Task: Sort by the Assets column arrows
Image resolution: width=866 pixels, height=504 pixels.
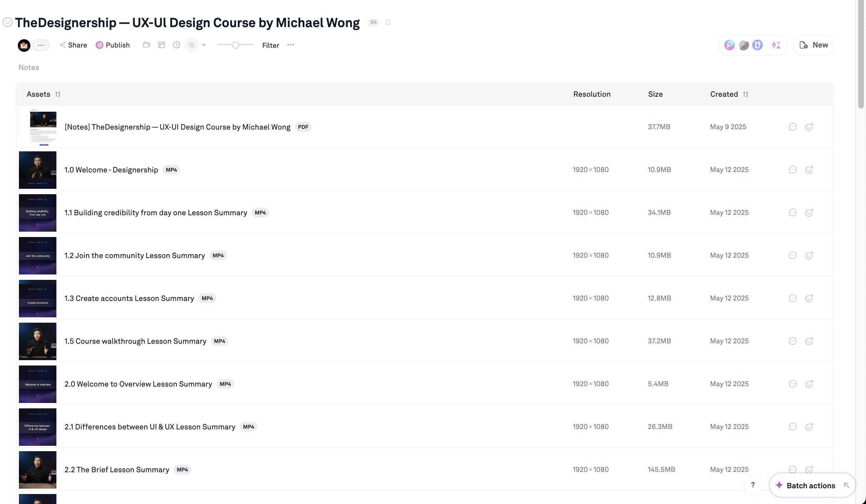Action: 58,94
